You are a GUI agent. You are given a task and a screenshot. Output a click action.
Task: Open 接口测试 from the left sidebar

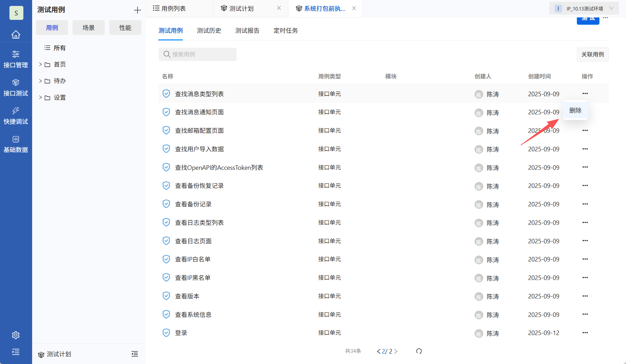[x=16, y=87]
